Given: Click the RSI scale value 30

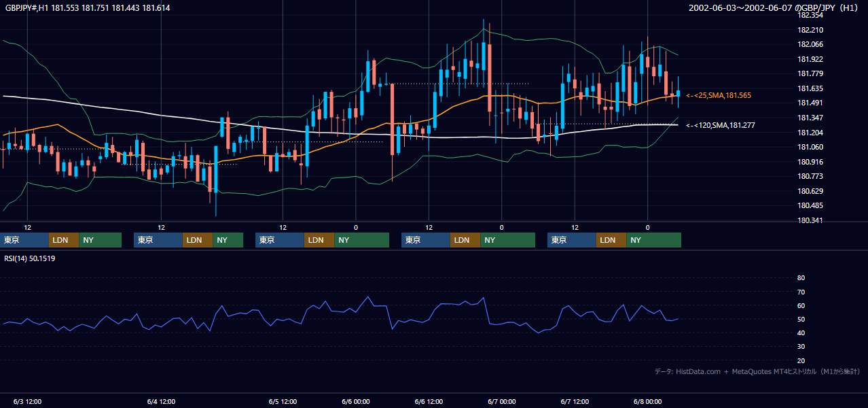Looking at the screenshot, I should (801, 347).
